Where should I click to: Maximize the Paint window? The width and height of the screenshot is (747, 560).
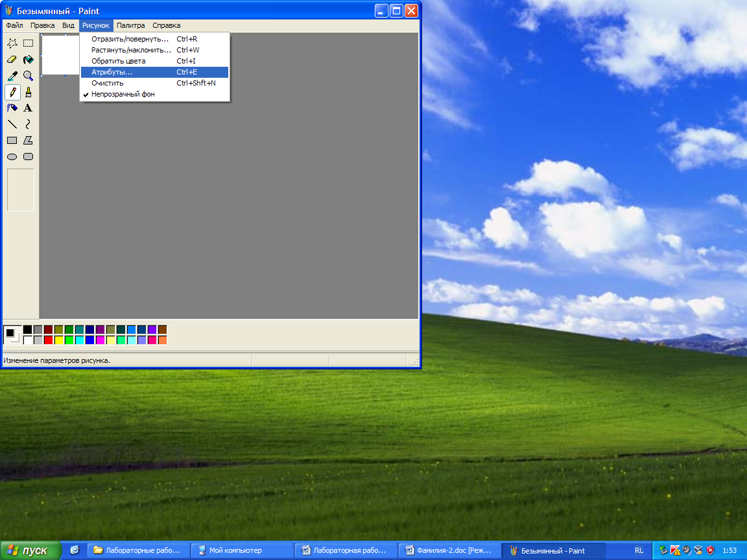(396, 10)
